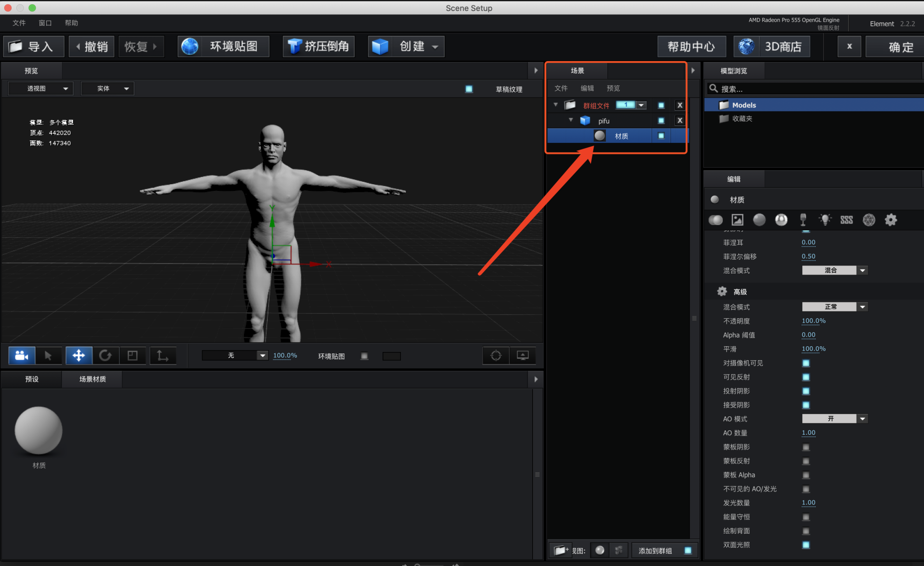Viewport: 924px width, 566px height.
Task: Click the 撤销 undo button
Action: pyautogui.click(x=91, y=47)
